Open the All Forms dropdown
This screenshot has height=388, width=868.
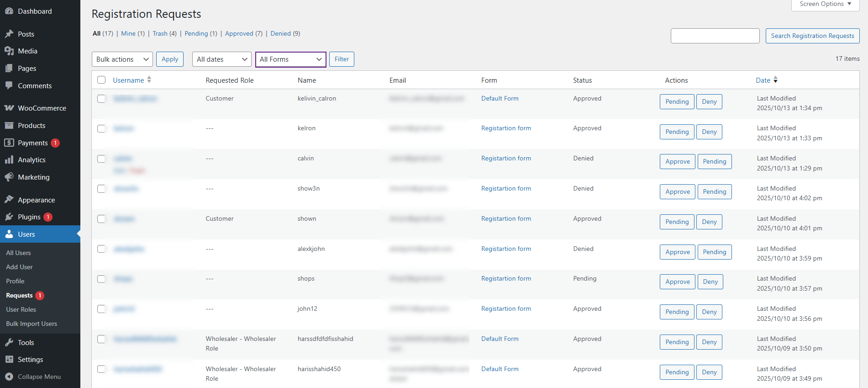click(x=290, y=59)
